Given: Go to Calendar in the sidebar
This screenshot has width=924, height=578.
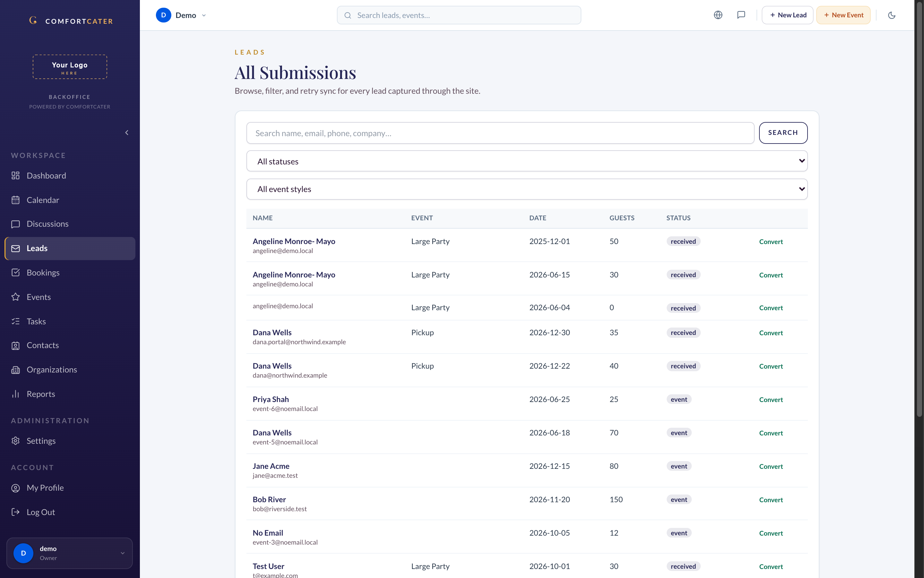Looking at the screenshot, I should point(70,200).
